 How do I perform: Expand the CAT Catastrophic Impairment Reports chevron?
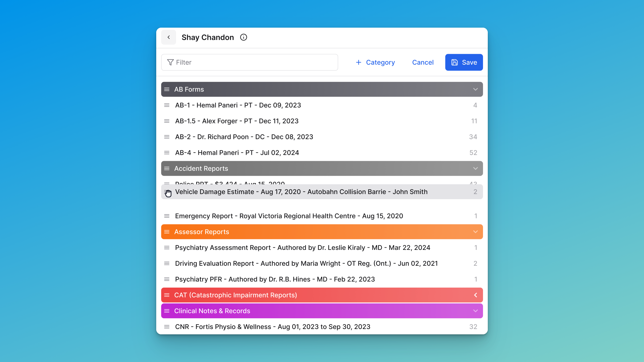[475, 295]
